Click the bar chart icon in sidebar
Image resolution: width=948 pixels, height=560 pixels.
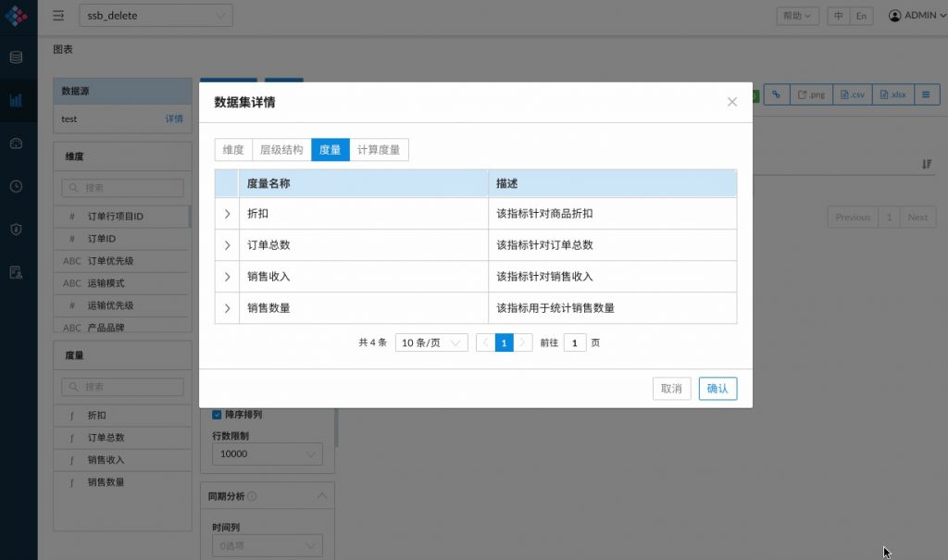point(16,100)
